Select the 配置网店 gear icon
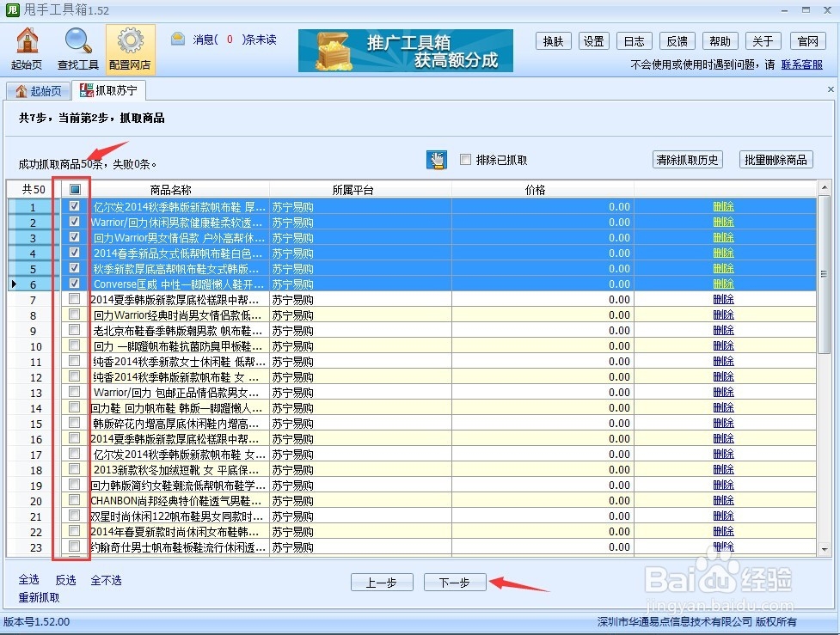This screenshot has width=840, height=635. pos(130,49)
